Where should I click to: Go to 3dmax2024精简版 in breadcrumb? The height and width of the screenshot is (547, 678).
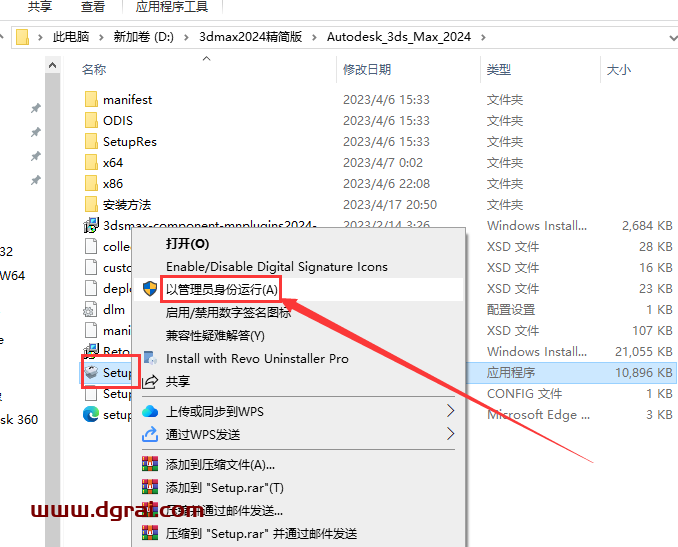click(250, 37)
